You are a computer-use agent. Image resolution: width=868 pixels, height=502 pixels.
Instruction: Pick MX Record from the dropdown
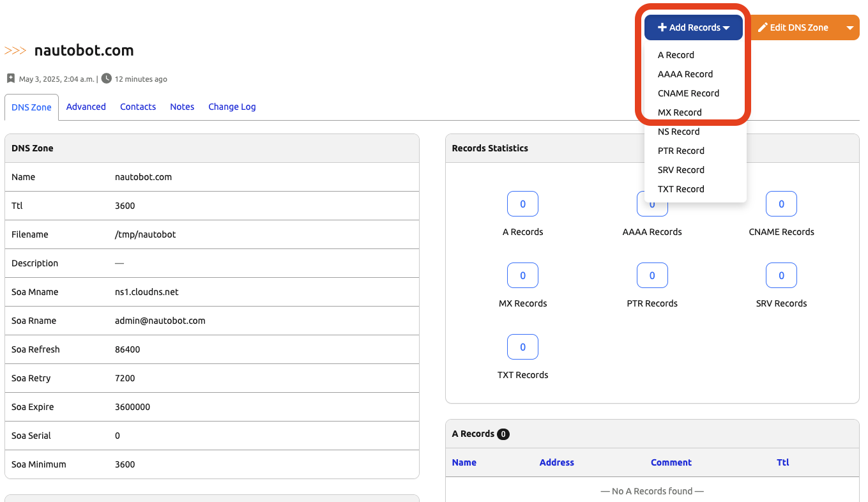coord(680,112)
